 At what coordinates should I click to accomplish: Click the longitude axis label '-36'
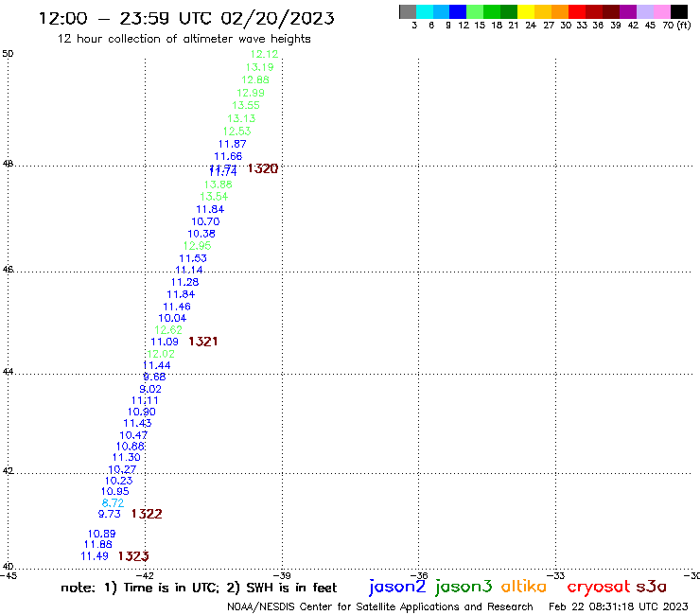pos(420,575)
